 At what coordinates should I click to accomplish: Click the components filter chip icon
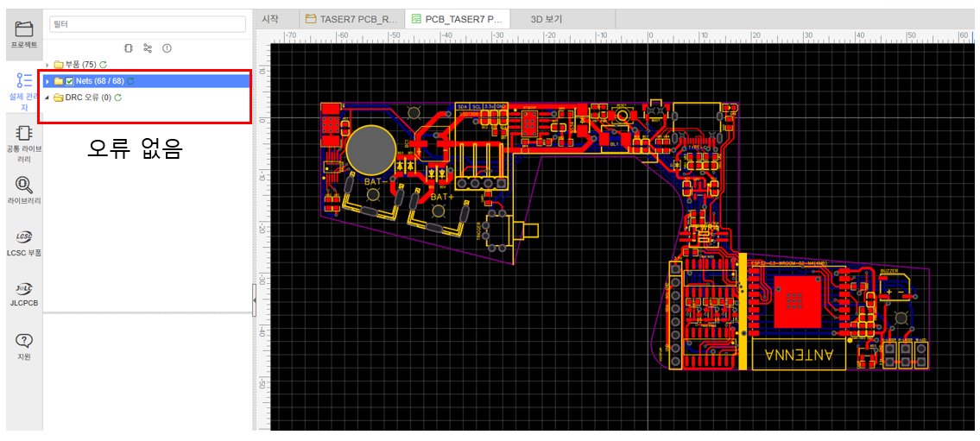(128, 48)
